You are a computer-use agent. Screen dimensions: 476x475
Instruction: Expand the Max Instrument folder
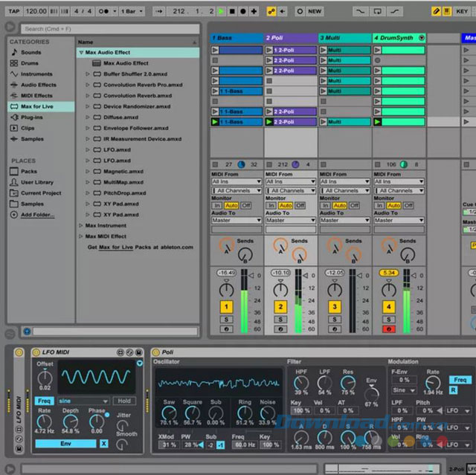click(81, 225)
